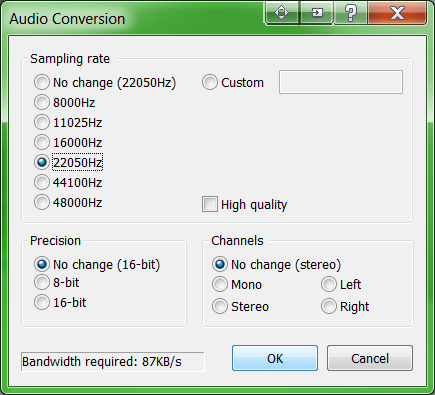Choose the 8000Hz sampling rate
This screenshot has height=395, width=435.
coord(65,102)
